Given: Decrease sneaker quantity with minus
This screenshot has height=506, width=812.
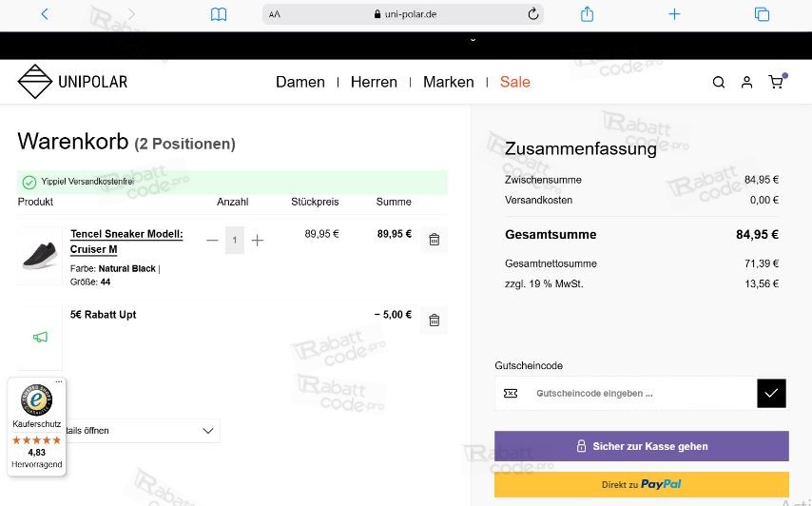Looking at the screenshot, I should click(x=212, y=241).
